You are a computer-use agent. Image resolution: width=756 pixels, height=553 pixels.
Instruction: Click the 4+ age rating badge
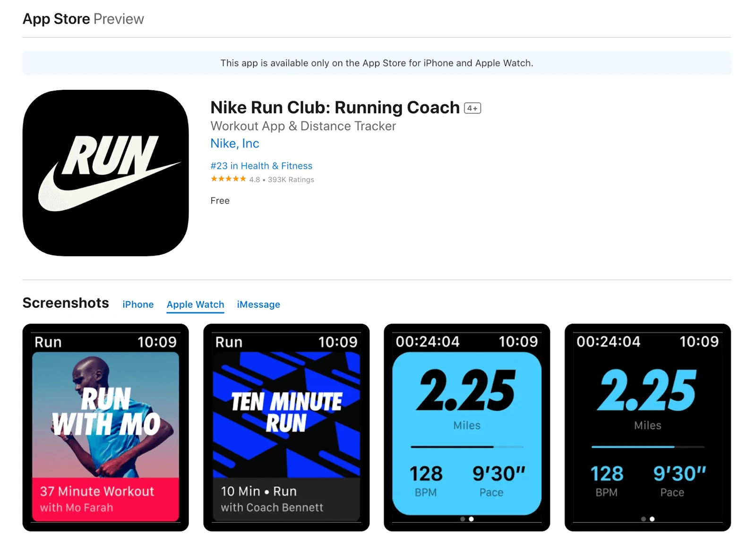point(472,108)
